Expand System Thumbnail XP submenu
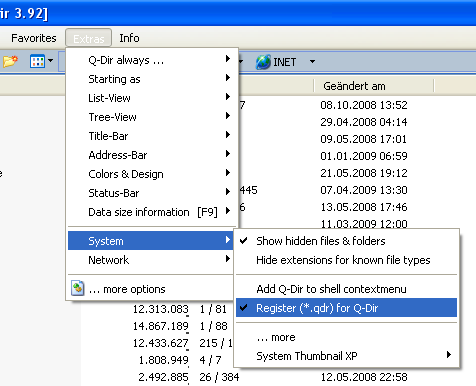The image size is (476, 386). 346,356
